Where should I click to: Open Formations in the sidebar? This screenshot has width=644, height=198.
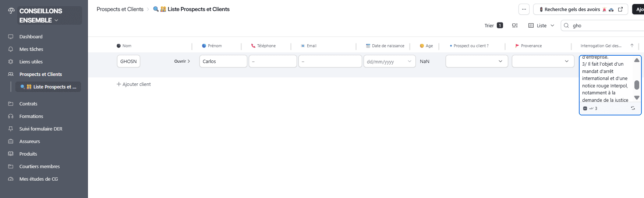31,116
